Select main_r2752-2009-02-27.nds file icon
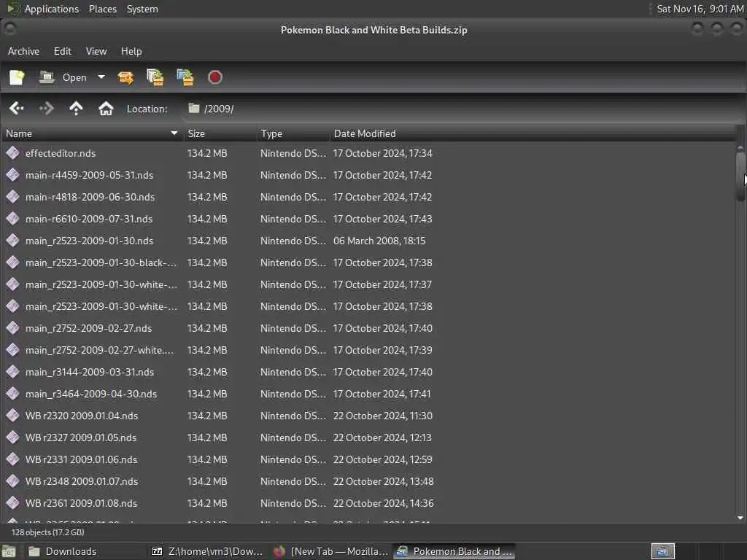747x560 pixels. tap(13, 328)
